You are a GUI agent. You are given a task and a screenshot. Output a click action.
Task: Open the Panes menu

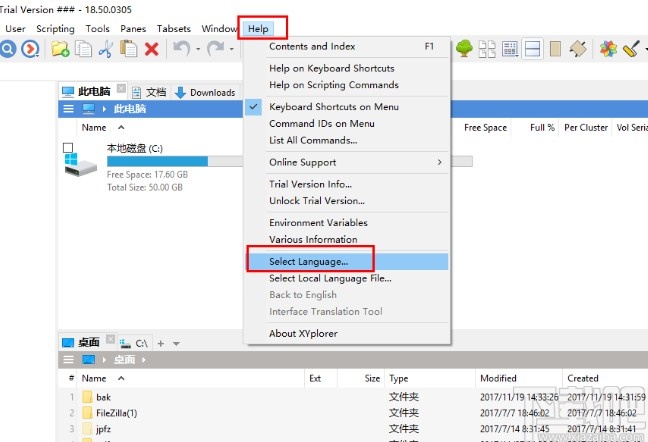(133, 29)
